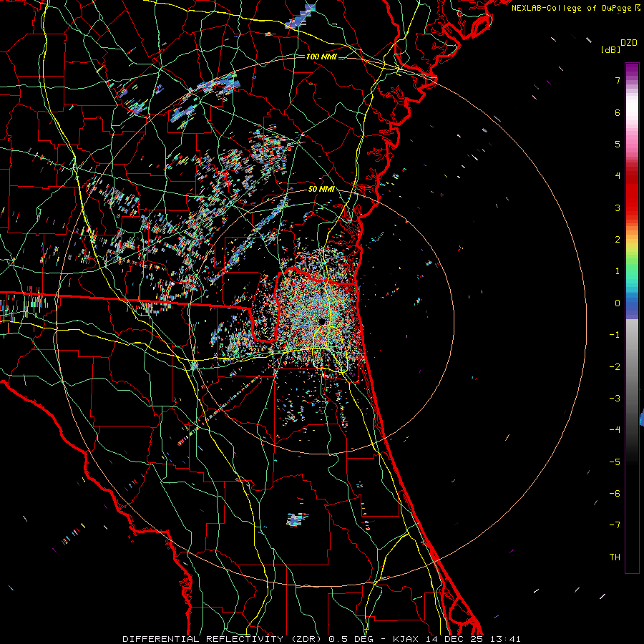
Task: Click the 50 NMI range ring label
Action: point(321,189)
